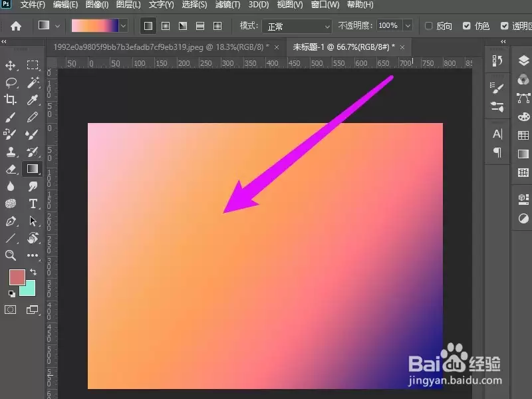
Task: Select the Rectangular Marquee tool
Action: click(x=33, y=65)
